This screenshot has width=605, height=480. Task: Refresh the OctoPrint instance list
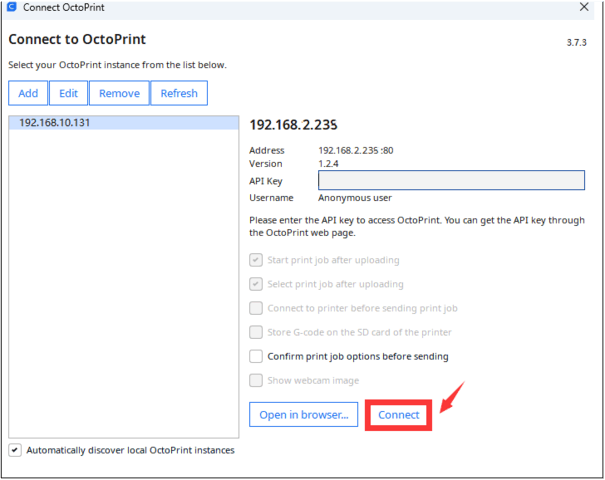click(178, 93)
